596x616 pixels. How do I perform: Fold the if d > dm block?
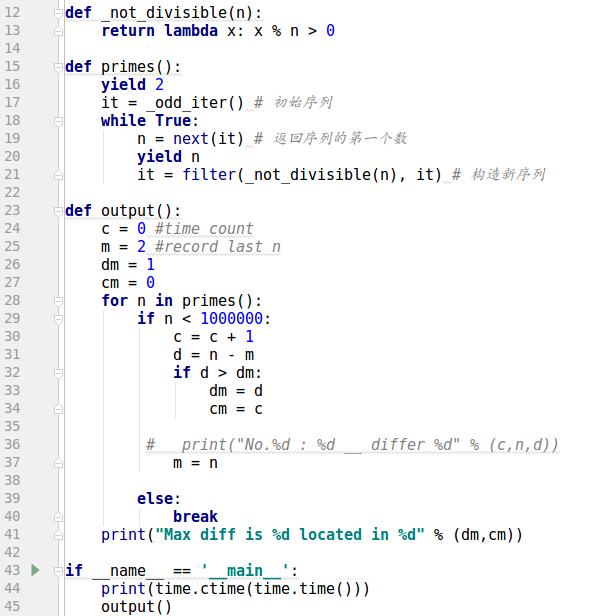[x=58, y=373]
